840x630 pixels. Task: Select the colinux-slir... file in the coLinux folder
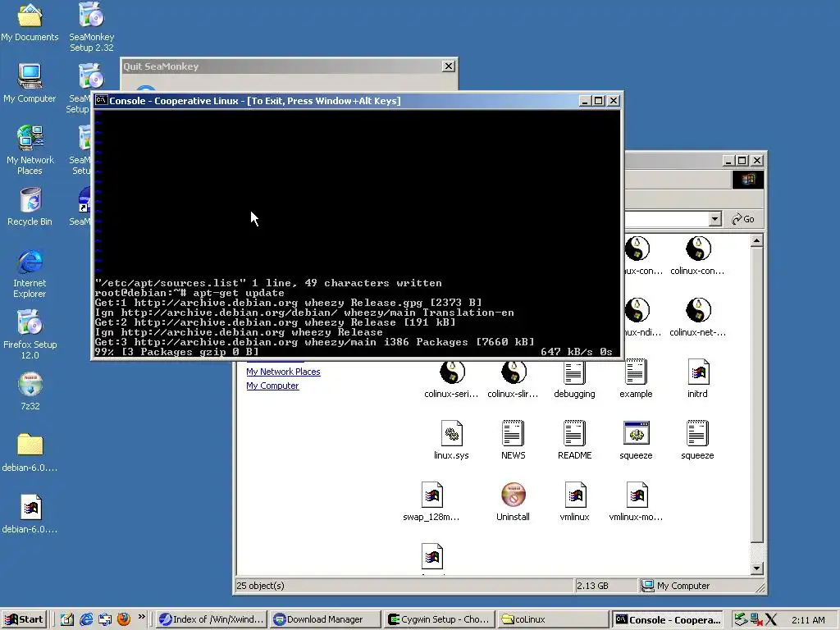coord(513,379)
